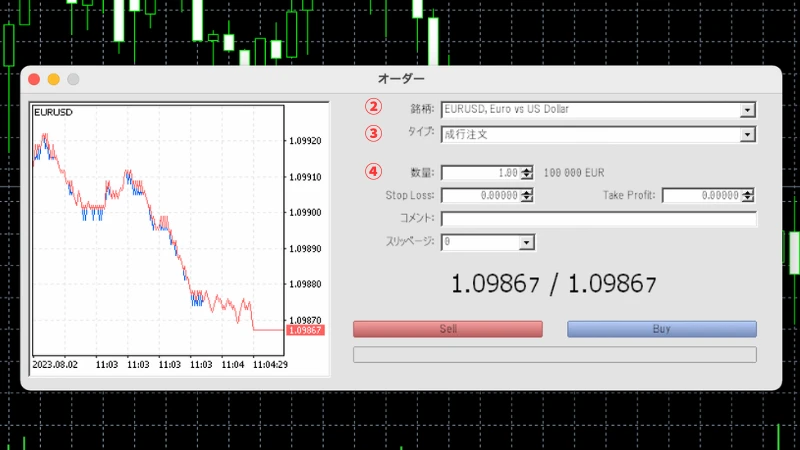Click the Take Profit value field
The image size is (800, 450).
click(x=702, y=195)
